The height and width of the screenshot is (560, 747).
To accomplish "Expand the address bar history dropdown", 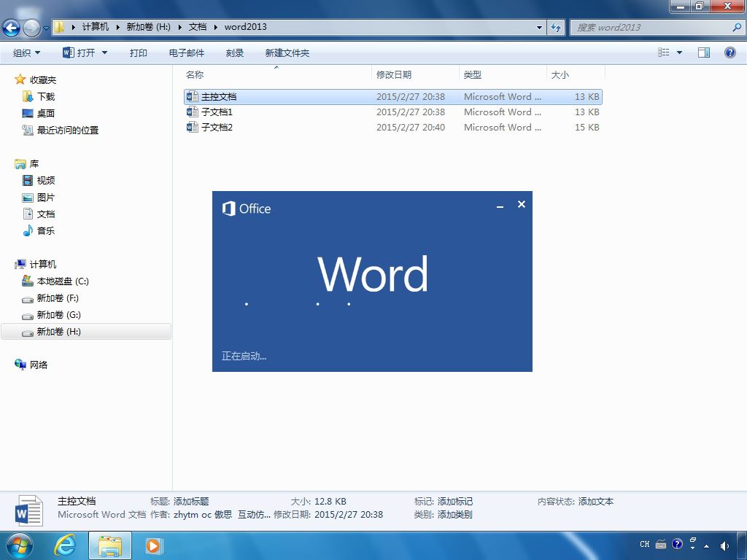I will coord(539,27).
